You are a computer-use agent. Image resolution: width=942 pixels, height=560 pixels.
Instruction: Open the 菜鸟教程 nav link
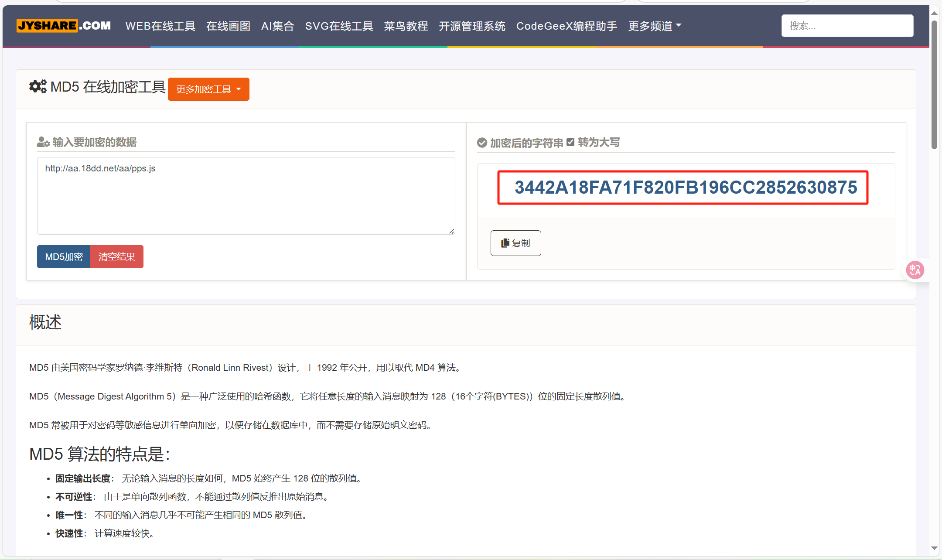pyautogui.click(x=406, y=26)
